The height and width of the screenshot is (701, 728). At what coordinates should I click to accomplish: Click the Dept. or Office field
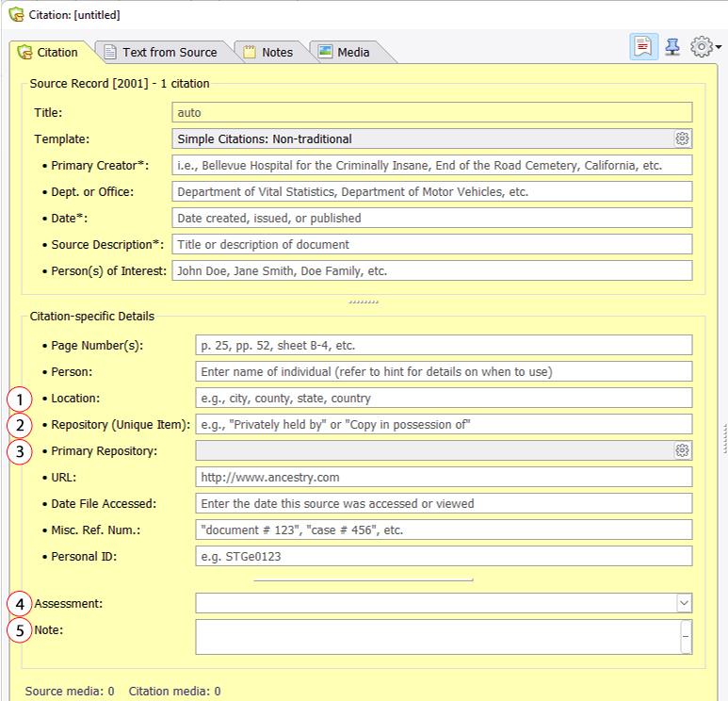(431, 191)
